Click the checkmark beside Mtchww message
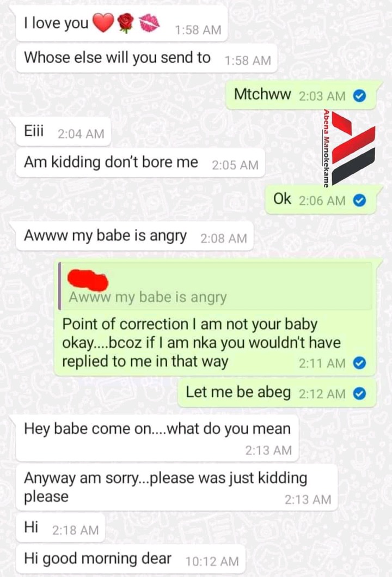 click(x=359, y=96)
